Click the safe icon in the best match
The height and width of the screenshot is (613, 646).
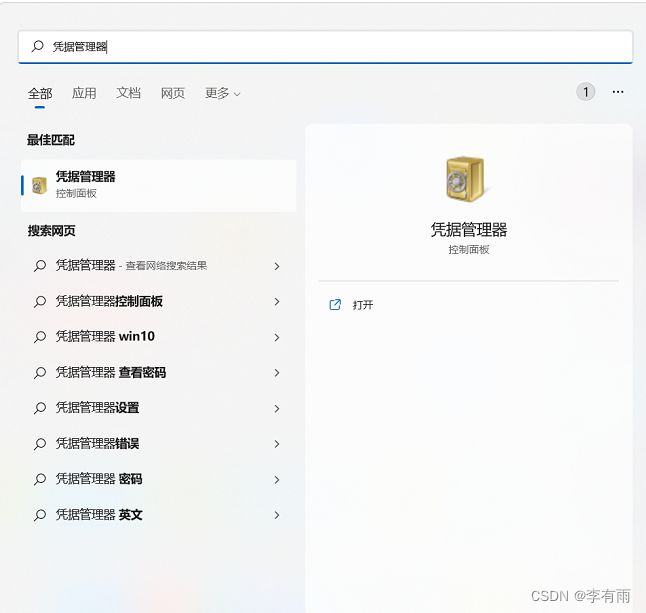click(40, 186)
